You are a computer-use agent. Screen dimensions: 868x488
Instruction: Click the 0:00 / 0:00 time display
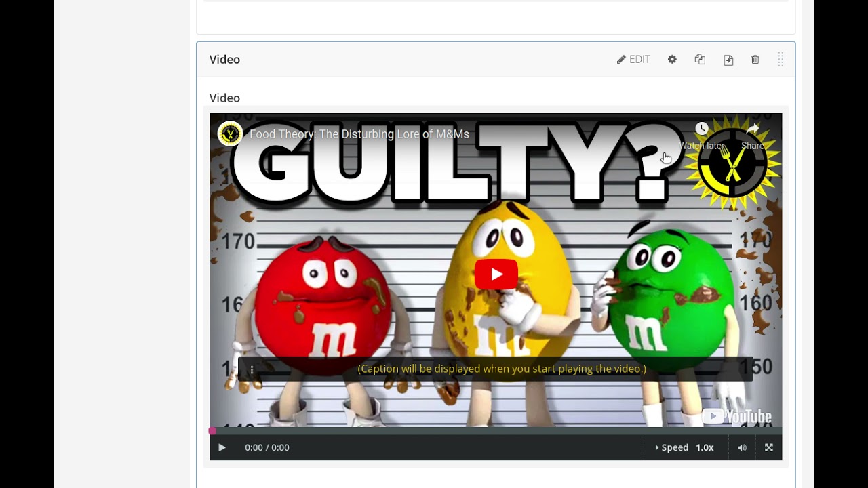coord(267,447)
